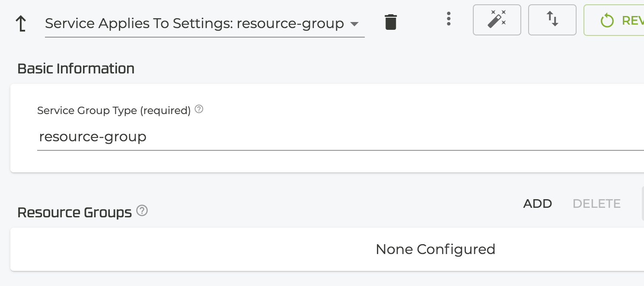Open the three-dot more options menu
Viewport: 644px width, 286px height.
[449, 19]
